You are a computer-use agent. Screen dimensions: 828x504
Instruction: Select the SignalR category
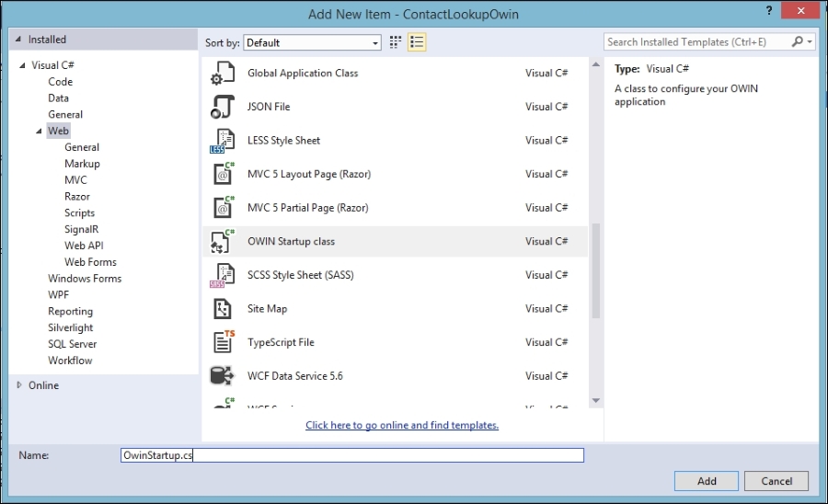[81, 229]
